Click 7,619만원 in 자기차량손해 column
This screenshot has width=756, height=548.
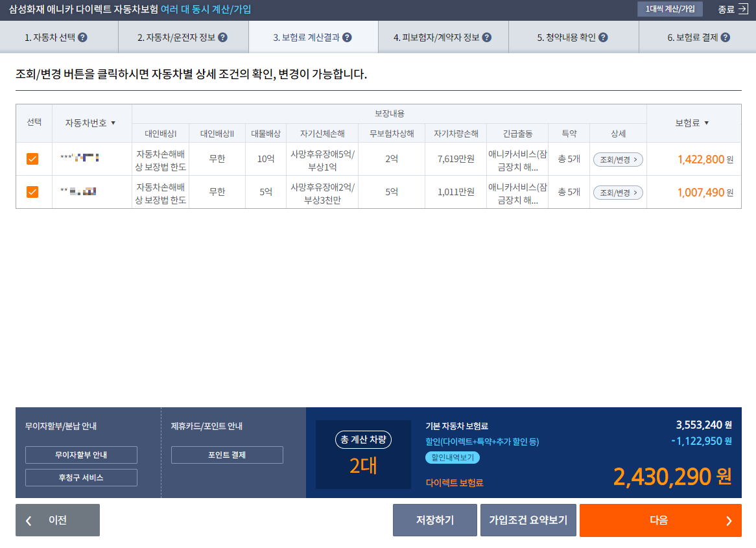click(x=456, y=159)
